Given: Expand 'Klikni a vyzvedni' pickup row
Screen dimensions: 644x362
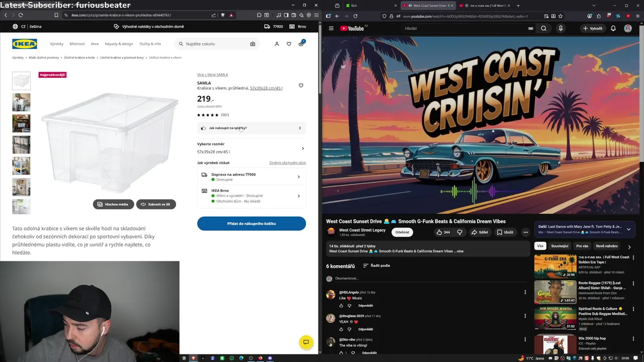Looking at the screenshot, I should click(x=251, y=196).
